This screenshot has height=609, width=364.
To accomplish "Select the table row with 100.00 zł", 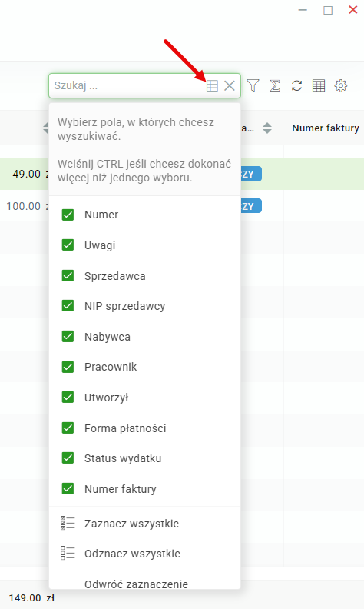I will (x=182, y=206).
